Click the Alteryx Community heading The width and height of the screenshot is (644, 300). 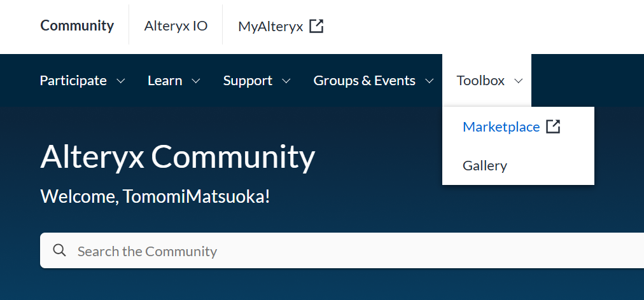coord(178,157)
